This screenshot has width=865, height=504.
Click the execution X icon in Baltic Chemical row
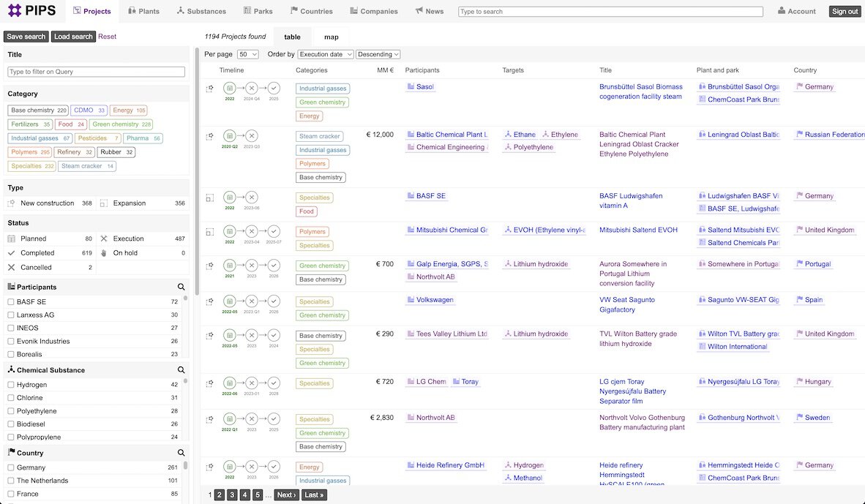click(252, 135)
